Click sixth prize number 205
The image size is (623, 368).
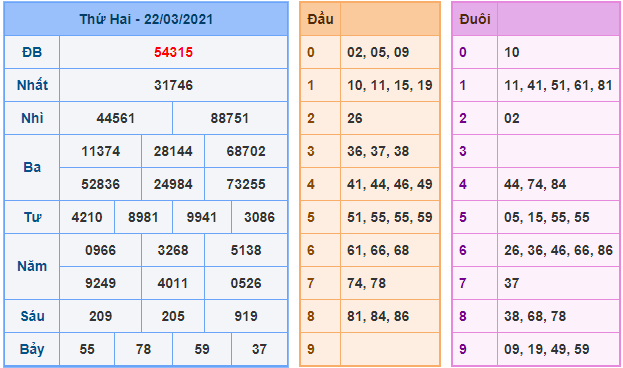pyautogui.click(x=173, y=316)
